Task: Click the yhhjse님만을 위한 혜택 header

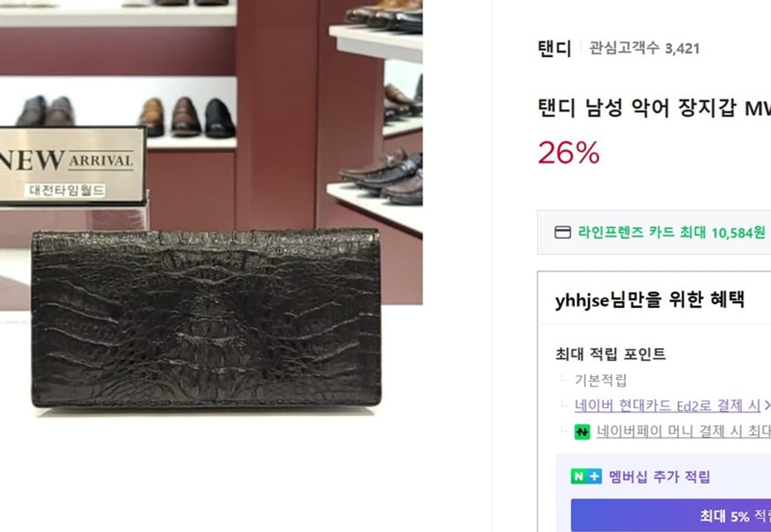Action: coord(650,299)
